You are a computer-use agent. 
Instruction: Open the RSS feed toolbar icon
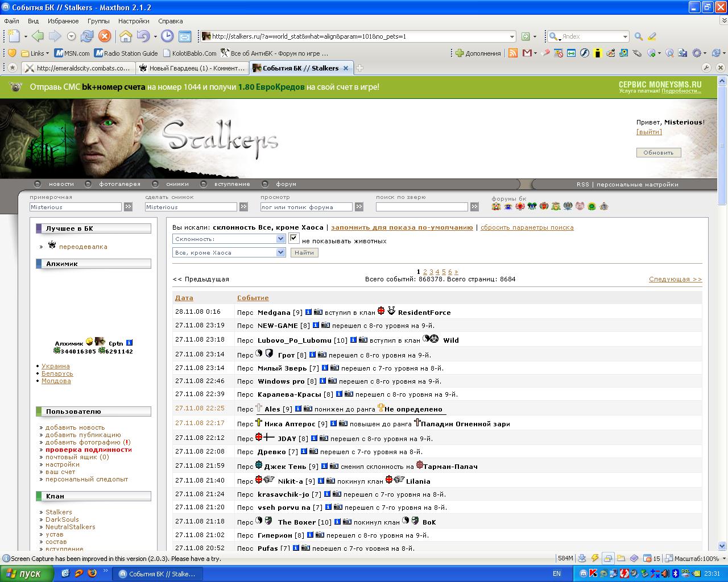pyautogui.click(x=513, y=53)
